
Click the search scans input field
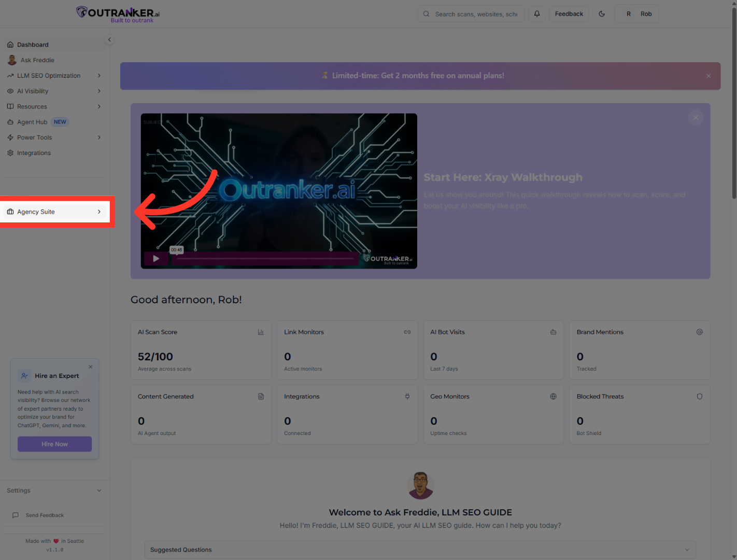click(x=471, y=14)
